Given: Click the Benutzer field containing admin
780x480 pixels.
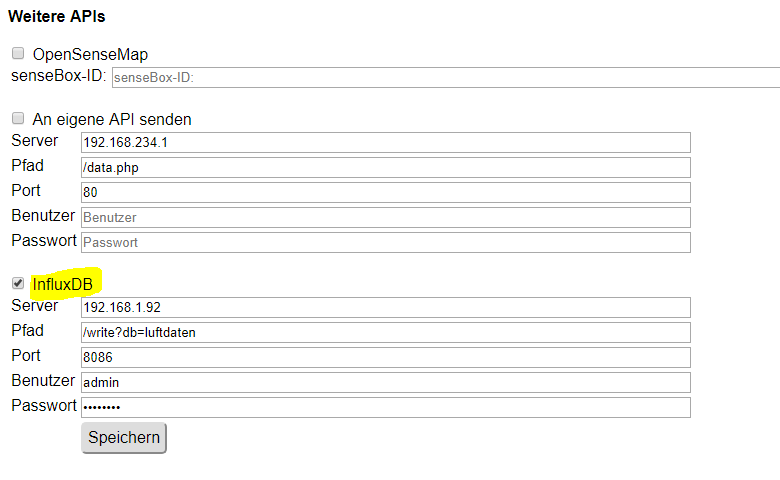Looking at the screenshot, I should [x=385, y=382].
